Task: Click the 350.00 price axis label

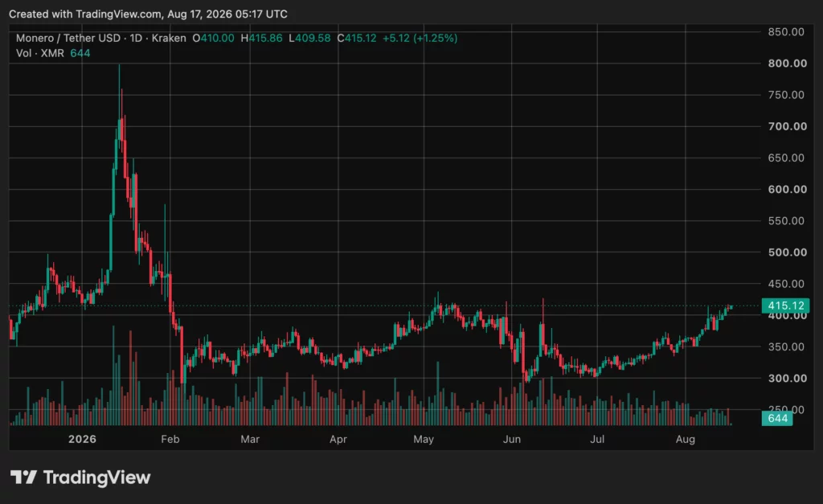Action: [x=786, y=347]
